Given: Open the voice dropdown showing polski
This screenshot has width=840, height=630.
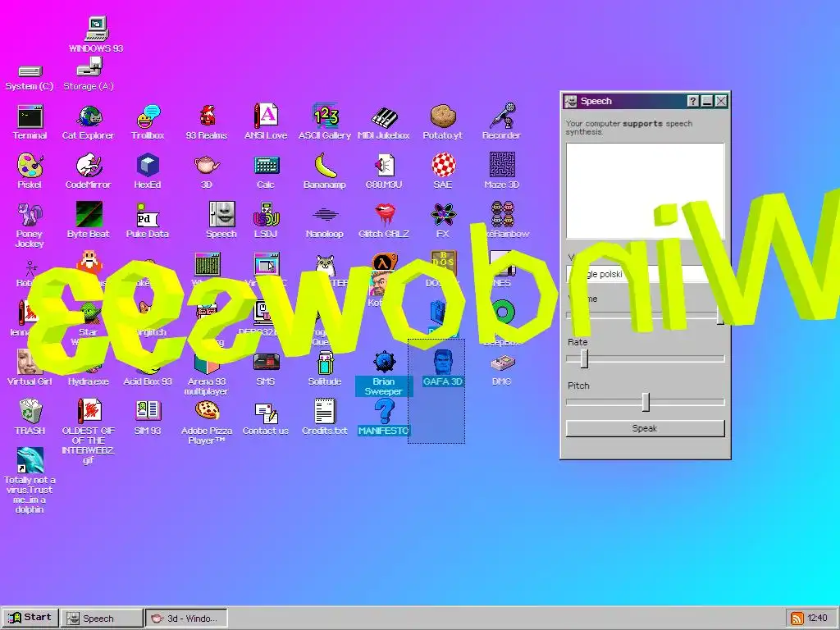Looking at the screenshot, I should [645, 274].
